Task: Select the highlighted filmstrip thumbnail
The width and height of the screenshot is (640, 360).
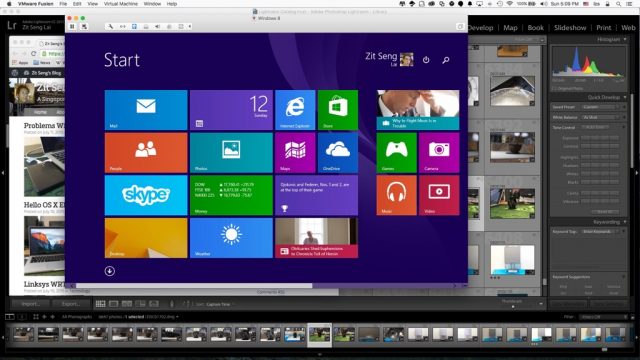Action: [320, 335]
